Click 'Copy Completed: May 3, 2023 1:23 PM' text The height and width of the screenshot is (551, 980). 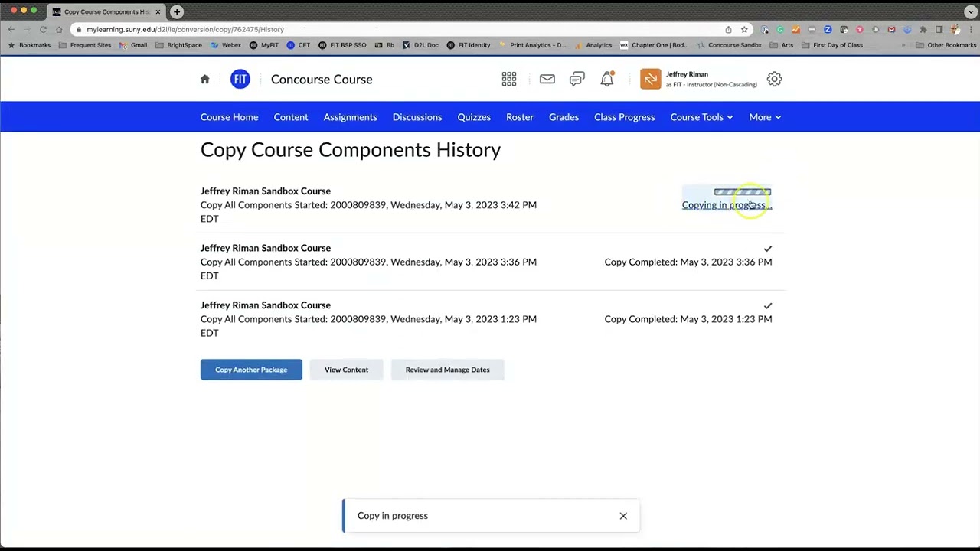tap(688, 319)
